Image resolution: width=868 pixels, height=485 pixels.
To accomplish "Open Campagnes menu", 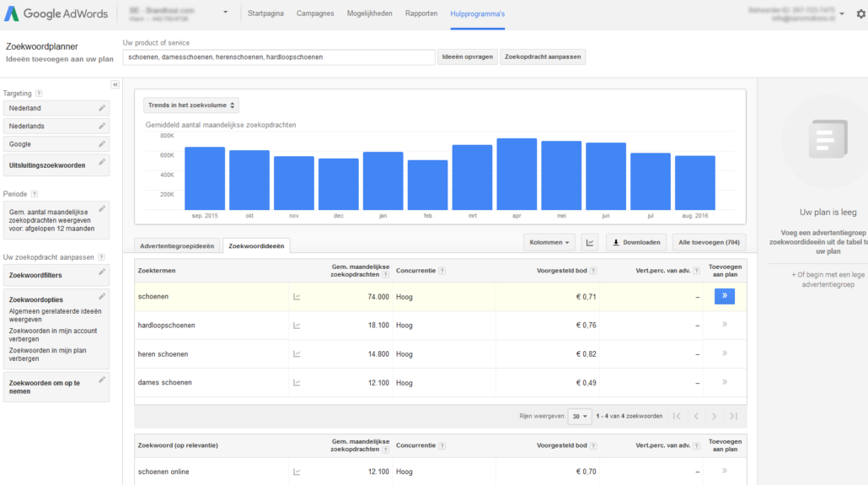I will point(315,13).
